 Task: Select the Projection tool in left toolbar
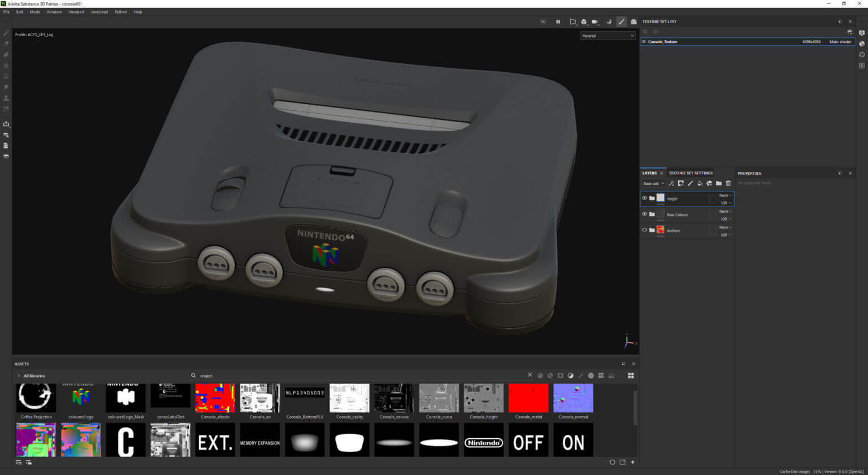6,54
